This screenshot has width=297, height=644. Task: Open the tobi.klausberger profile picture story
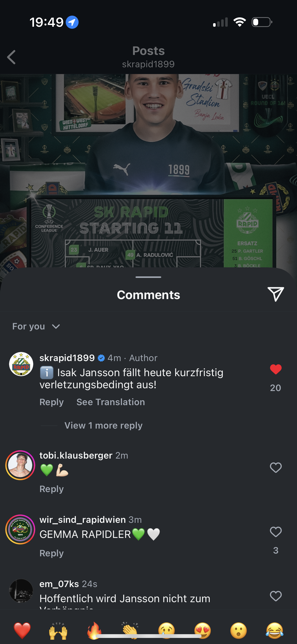point(20,465)
